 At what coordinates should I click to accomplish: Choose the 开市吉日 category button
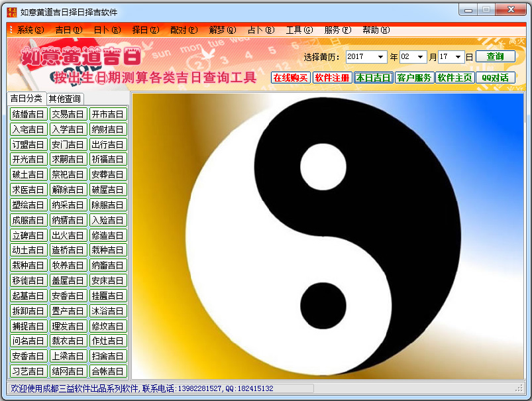coord(107,114)
